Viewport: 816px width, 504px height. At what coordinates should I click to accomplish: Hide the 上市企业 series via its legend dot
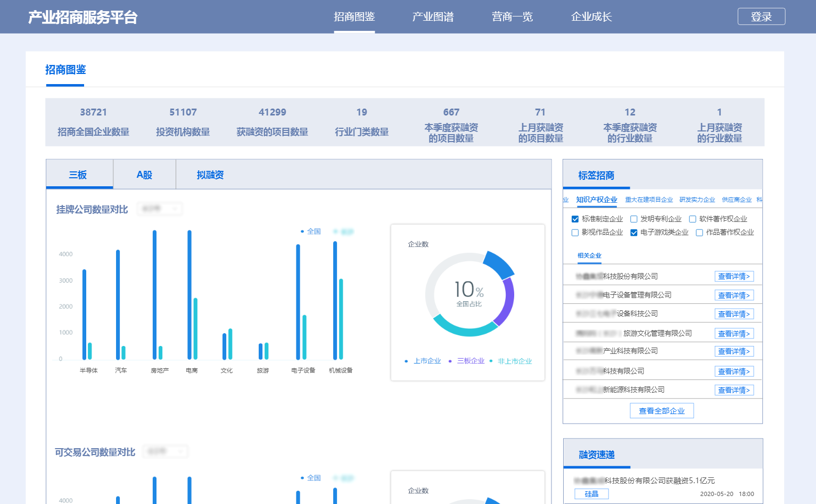pos(406,360)
